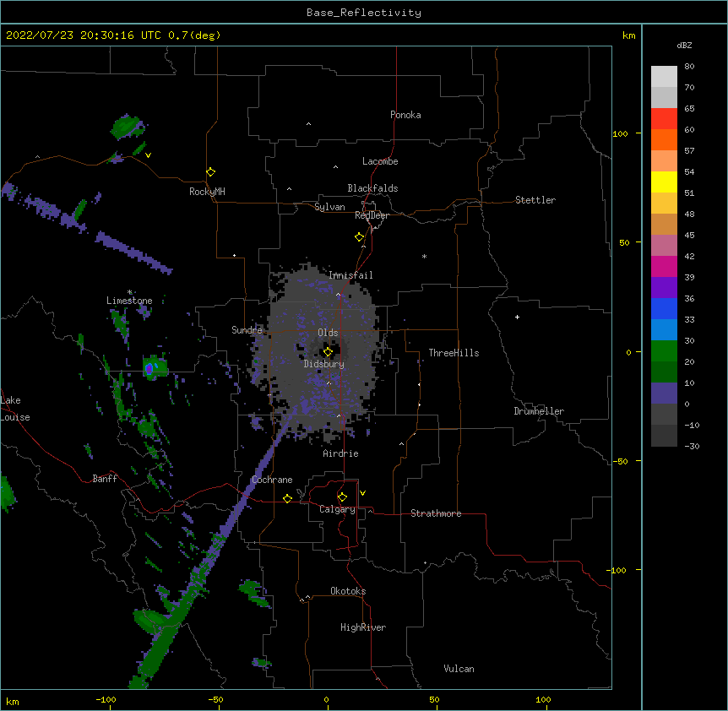
Task: Click the -100 mark on bottom axis
Action: [106, 699]
